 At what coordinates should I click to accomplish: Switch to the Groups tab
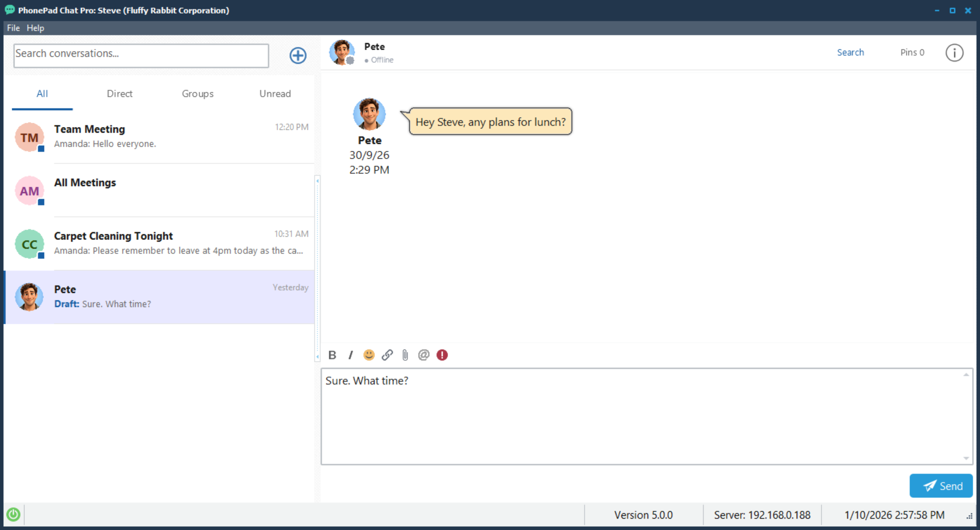[197, 94]
